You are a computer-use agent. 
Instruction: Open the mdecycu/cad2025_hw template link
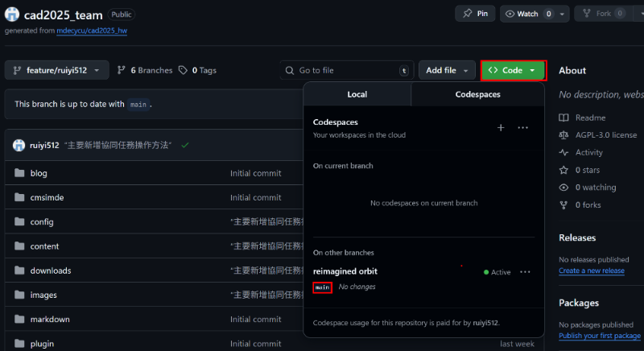click(92, 31)
